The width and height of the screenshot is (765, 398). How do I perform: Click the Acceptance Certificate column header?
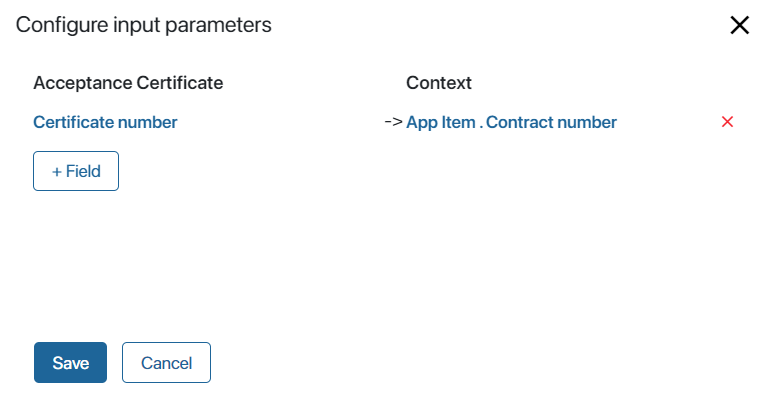[x=128, y=83]
